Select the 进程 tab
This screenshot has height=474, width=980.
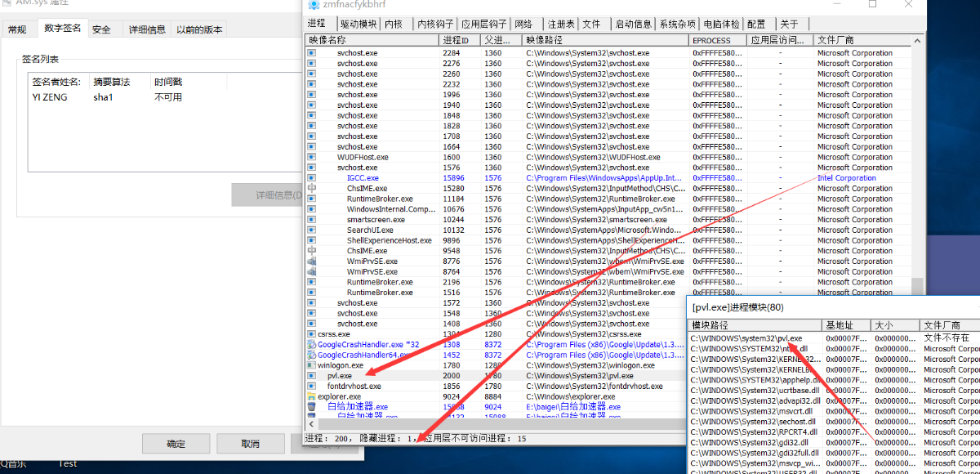click(x=317, y=23)
